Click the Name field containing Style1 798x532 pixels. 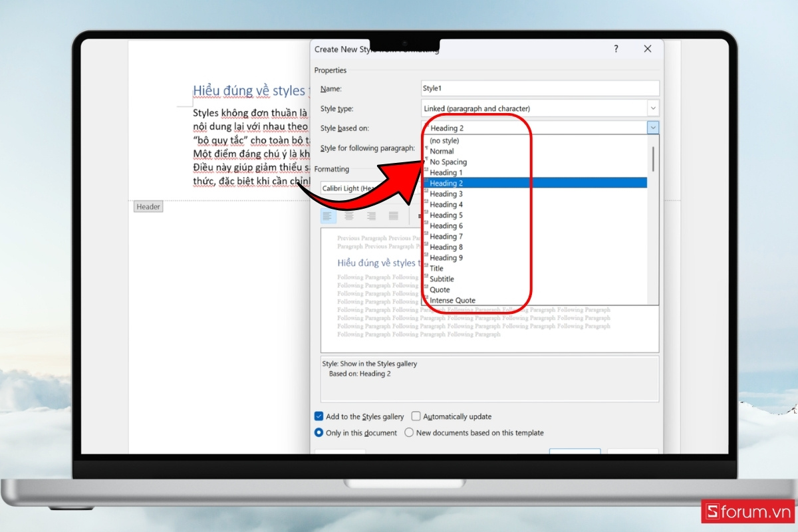(540, 88)
